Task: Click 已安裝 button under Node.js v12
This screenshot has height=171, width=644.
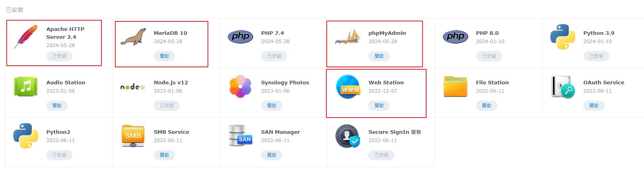Action: 167,106
